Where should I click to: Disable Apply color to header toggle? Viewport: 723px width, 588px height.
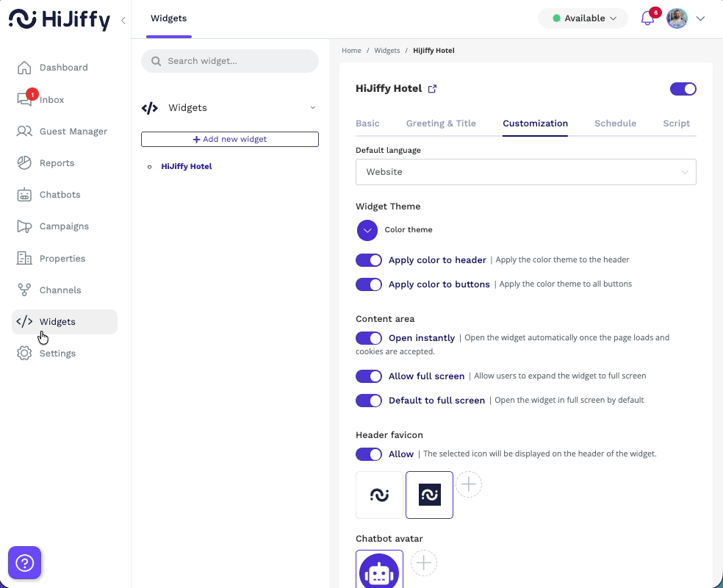[369, 260]
